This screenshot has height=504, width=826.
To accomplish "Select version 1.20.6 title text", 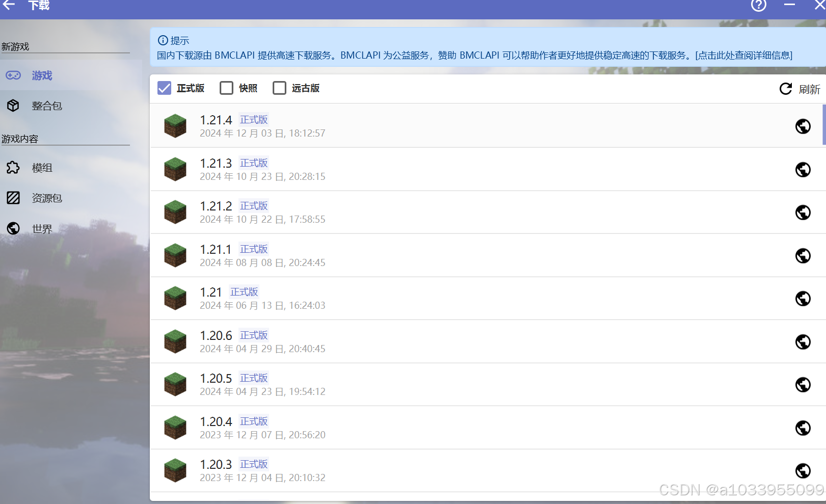I will tap(216, 336).
